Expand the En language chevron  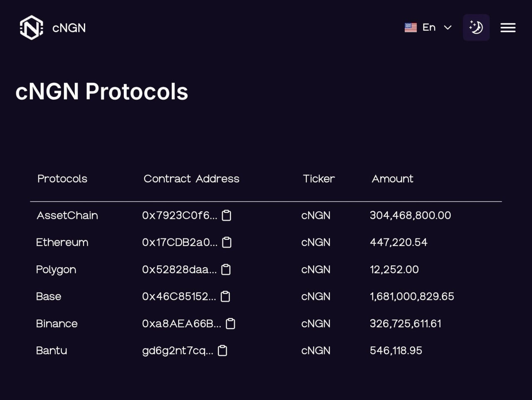(448, 28)
